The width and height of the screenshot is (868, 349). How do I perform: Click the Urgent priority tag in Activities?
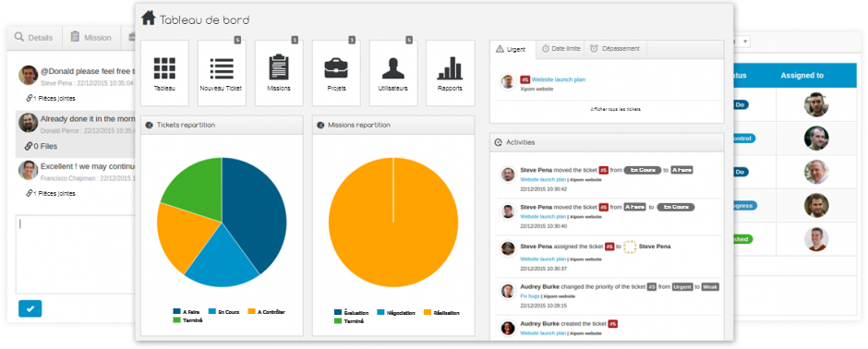(682, 287)
